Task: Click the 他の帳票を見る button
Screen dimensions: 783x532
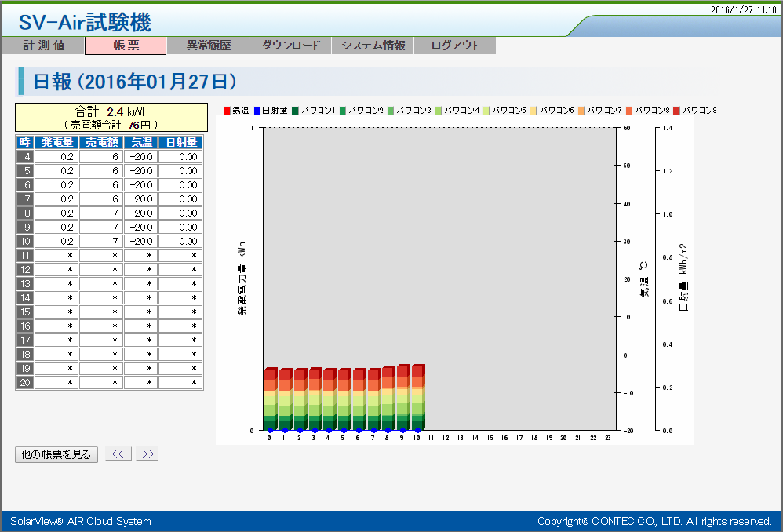Action: pyautogui.click(x=56, y=454)
